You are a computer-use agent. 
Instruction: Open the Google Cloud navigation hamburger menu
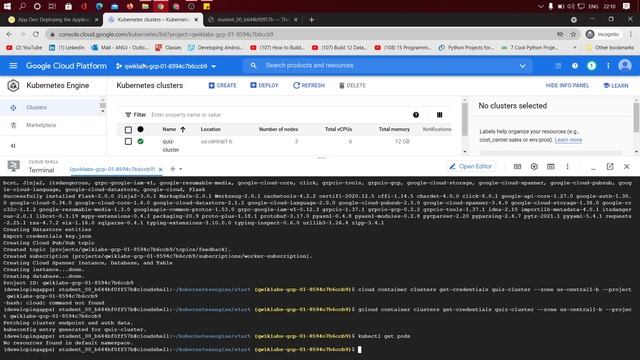tap(13, 66)
